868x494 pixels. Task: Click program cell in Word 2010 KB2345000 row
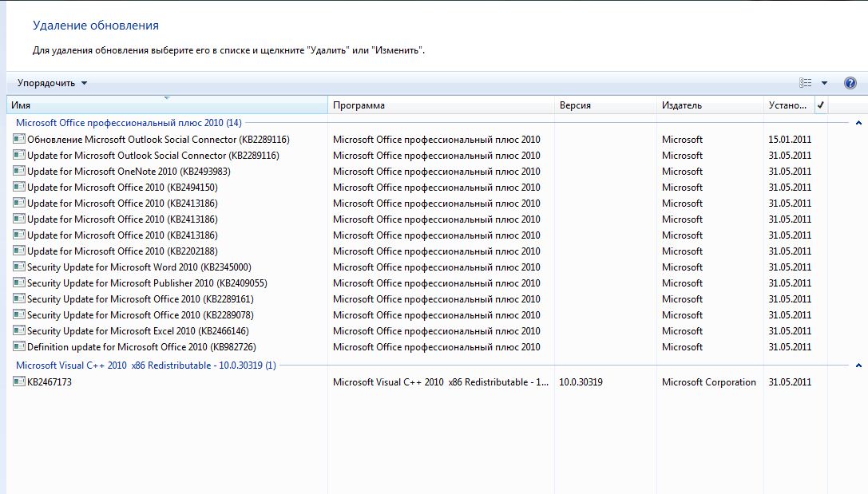[436, 267]
